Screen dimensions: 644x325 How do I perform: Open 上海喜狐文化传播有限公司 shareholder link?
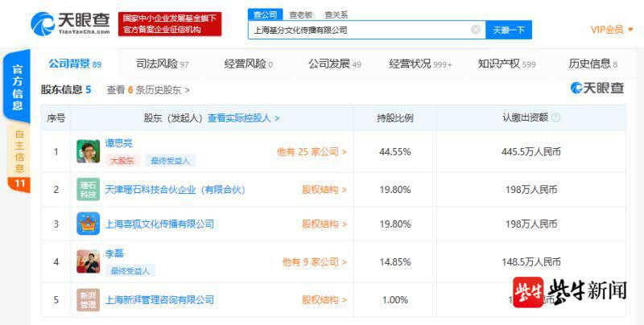coord(159,224)
